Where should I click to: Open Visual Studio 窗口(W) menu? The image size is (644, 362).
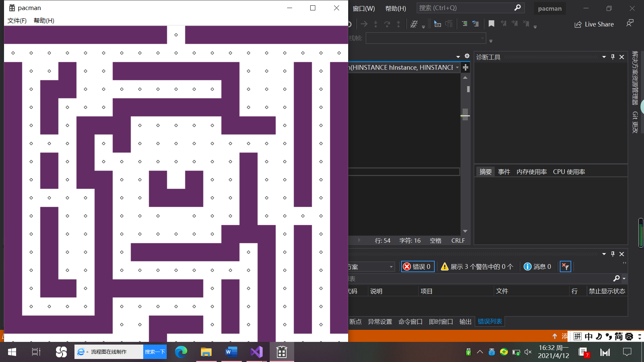pos(364,8)
